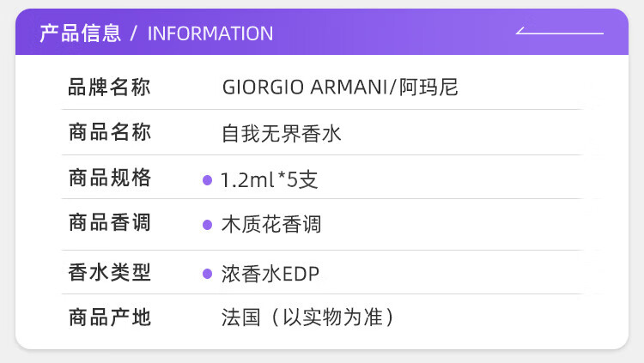Select the 浓香水EDP perfume type value
The height and width of the screenshot is (363, 644).
tap(270, 274)
